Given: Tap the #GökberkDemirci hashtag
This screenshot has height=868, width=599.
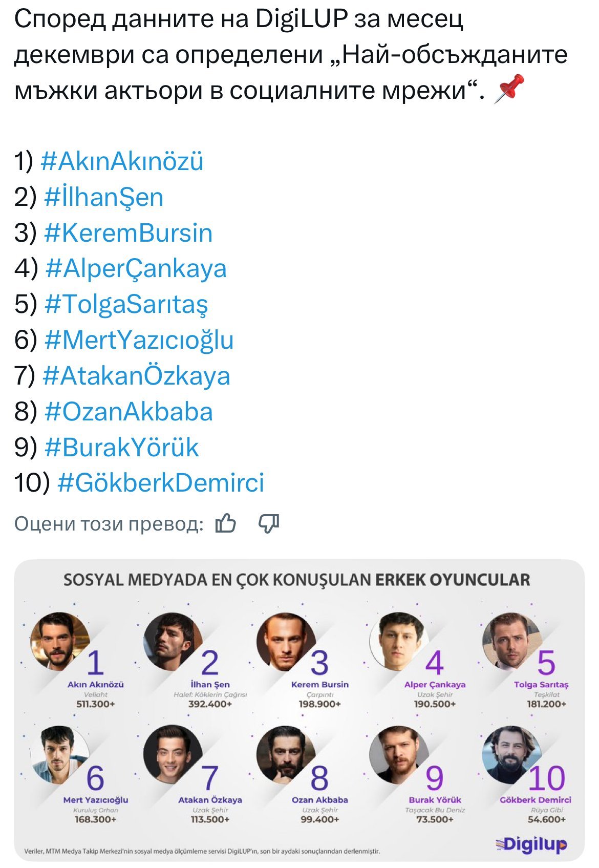Looking at the screenshot, I should click(x=161, y=482).
